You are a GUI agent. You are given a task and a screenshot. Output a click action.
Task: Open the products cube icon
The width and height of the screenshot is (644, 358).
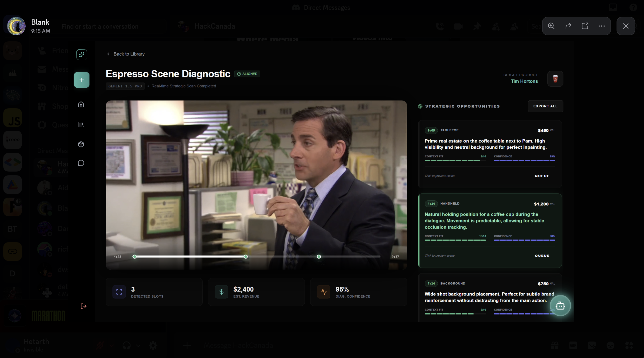pos(81,144)
